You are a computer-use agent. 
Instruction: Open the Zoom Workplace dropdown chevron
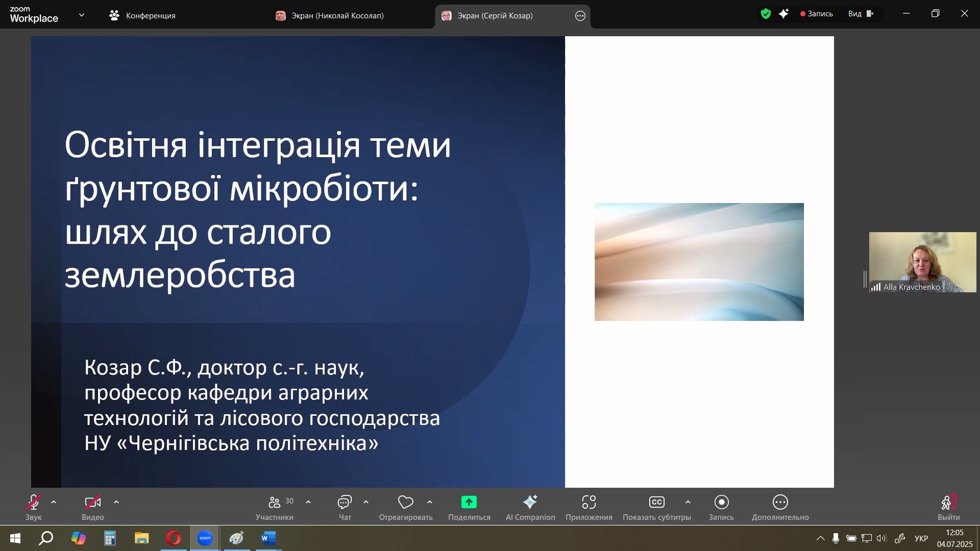82,15
